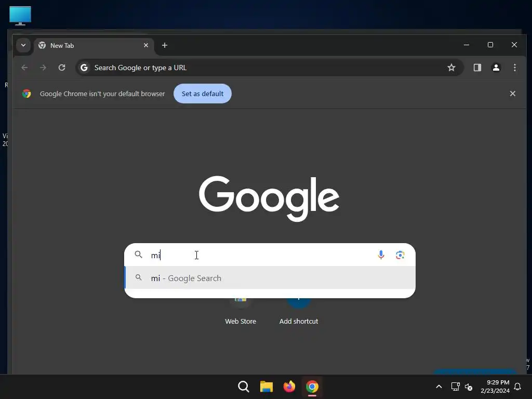Open the clock showing 9:29 PM
Screen dimensions: 532x399
(495, 387)
